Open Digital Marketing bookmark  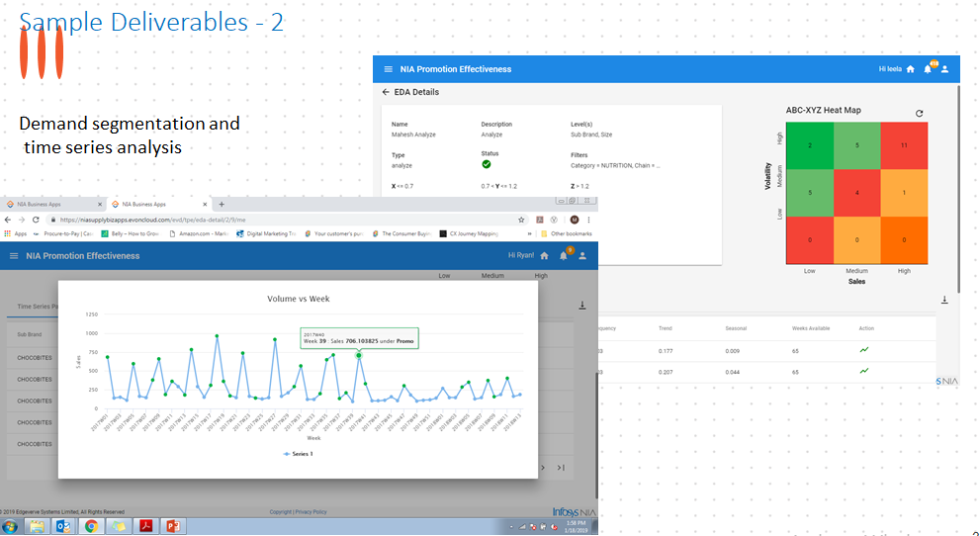266,233
